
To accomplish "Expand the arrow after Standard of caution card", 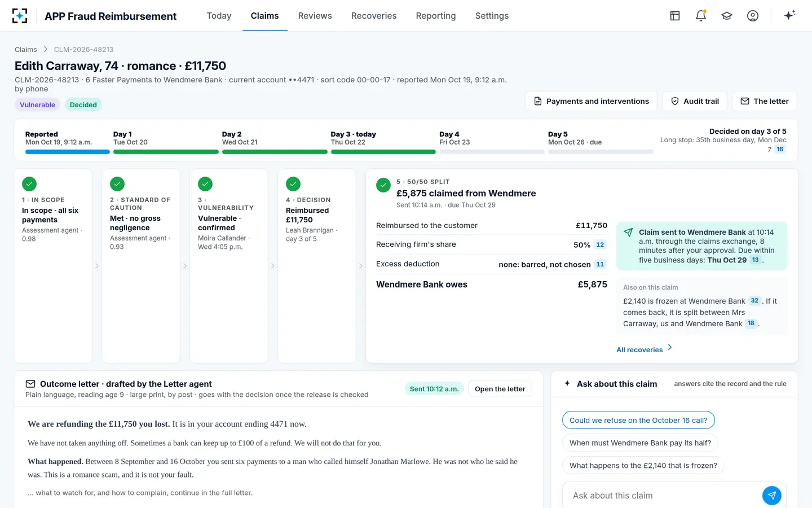I will click(x=185, y=266).
